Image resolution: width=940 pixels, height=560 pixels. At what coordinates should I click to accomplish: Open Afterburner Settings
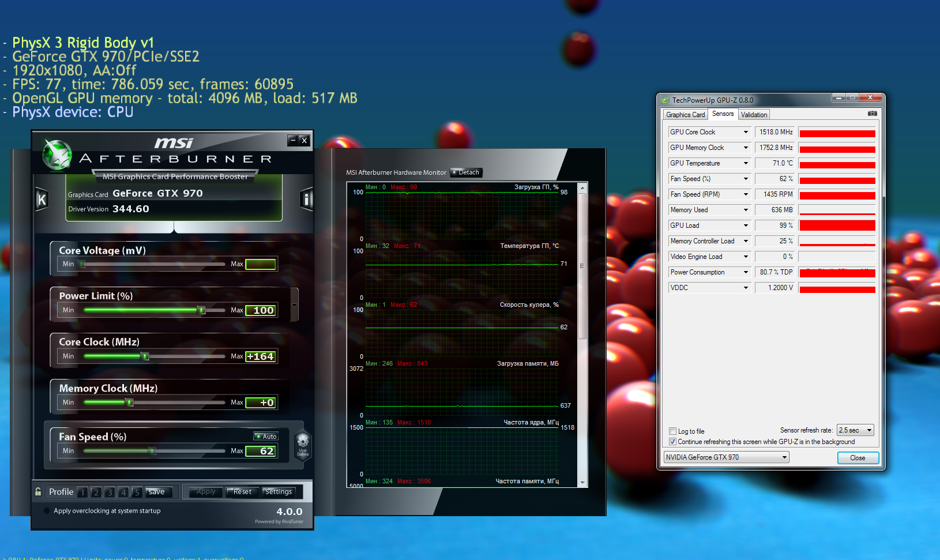tap(279, 492)
